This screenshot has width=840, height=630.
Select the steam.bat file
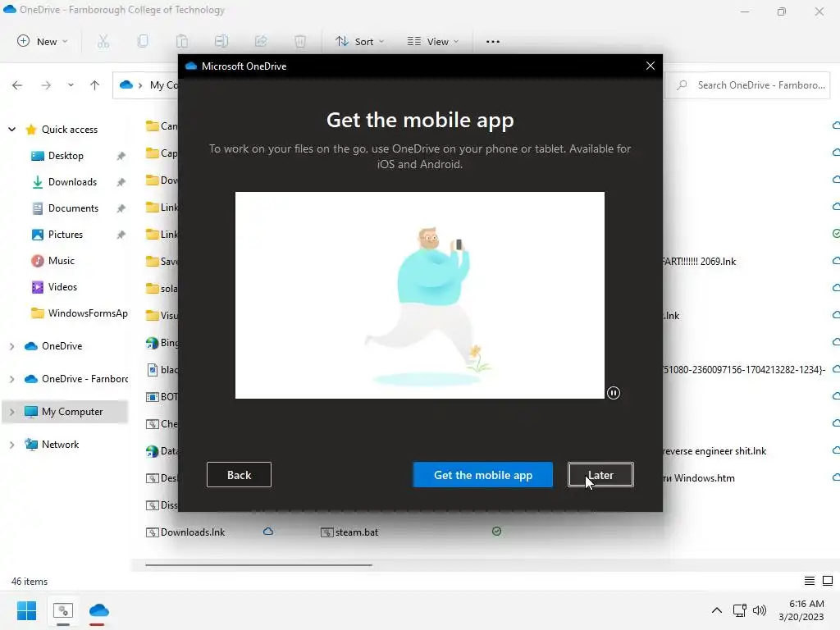(349, 532)
